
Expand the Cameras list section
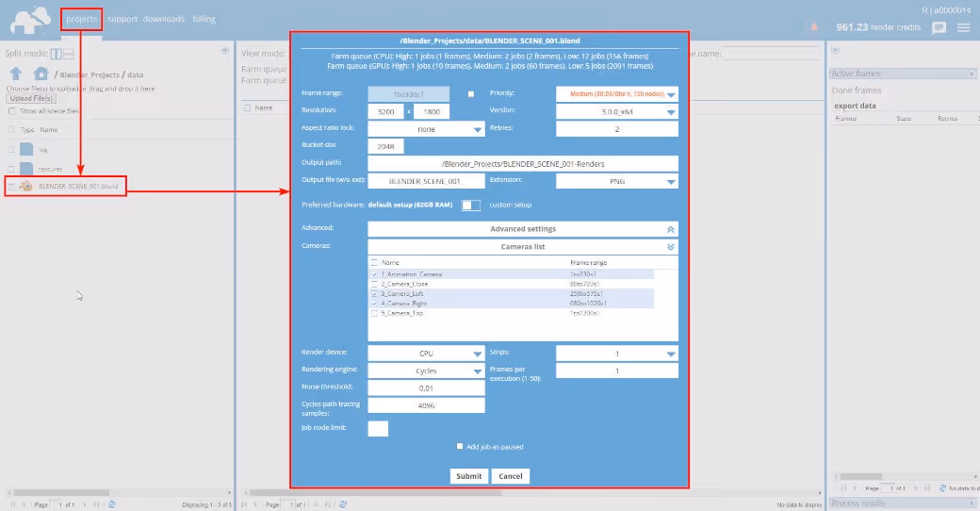click(522, 246)
